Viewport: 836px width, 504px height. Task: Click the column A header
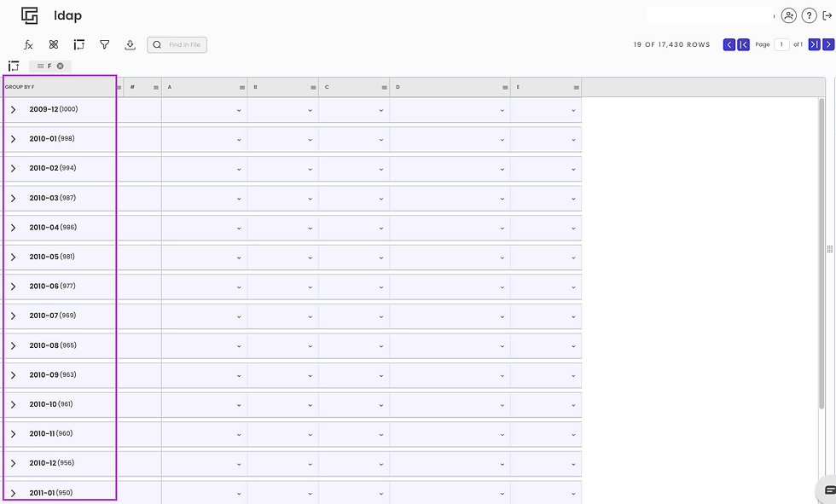point(204,87)
